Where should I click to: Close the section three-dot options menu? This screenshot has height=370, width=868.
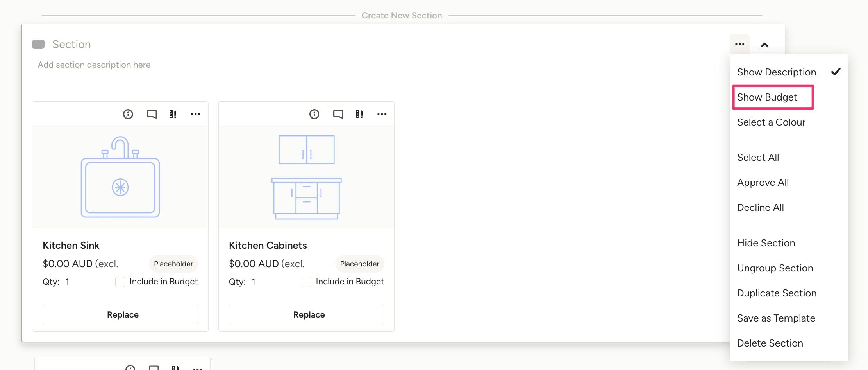739,45
